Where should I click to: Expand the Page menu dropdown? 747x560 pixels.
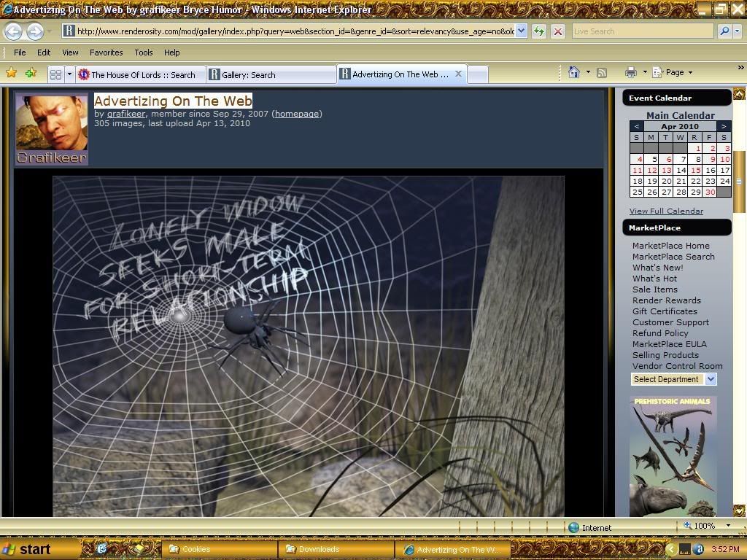click(675, 72)
